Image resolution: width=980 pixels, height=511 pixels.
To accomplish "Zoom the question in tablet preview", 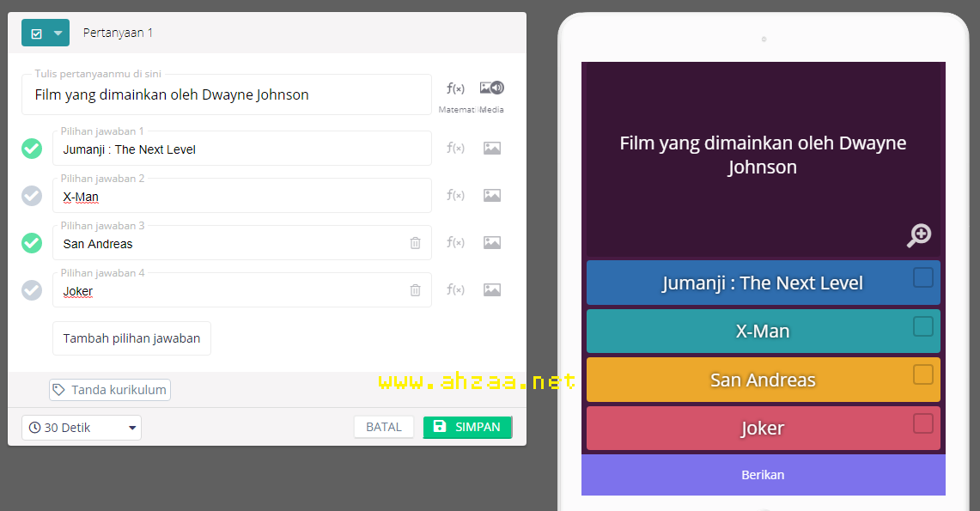I will pos(919,235).
